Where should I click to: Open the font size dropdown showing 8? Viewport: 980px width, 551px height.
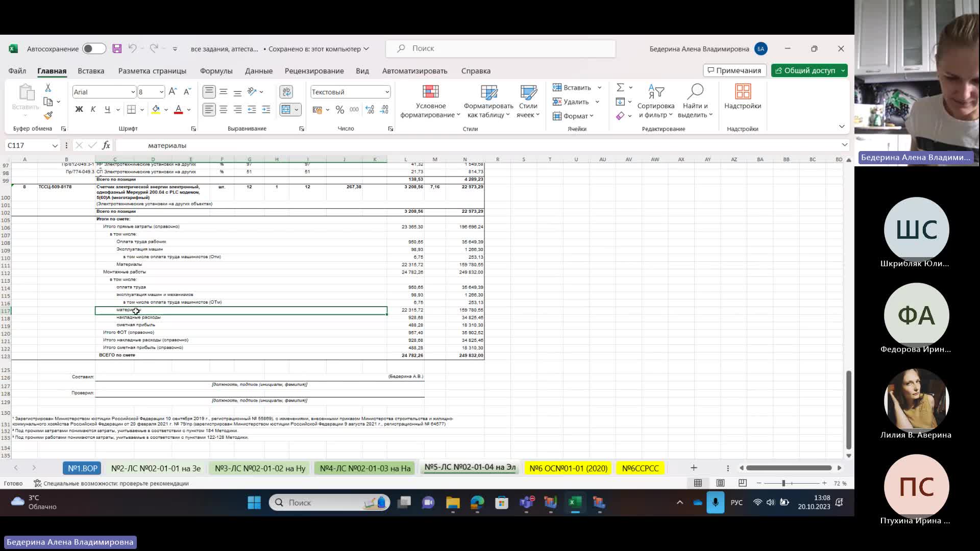pos(161,92)
